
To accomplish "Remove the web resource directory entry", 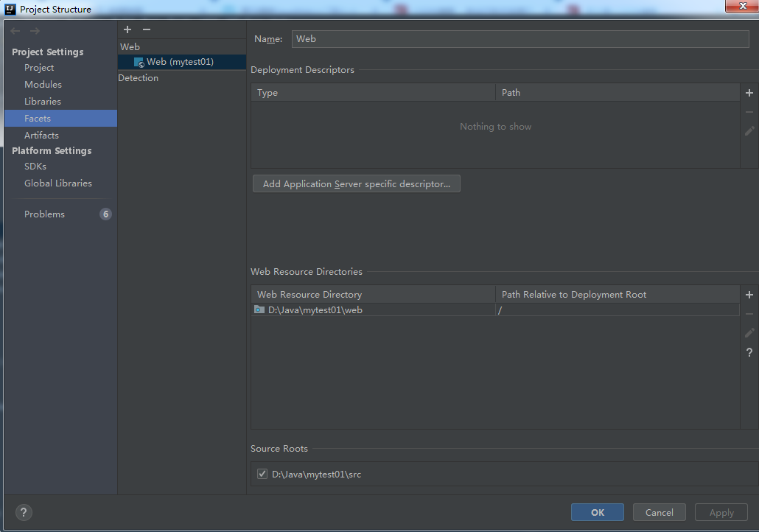I will (749, 314).
